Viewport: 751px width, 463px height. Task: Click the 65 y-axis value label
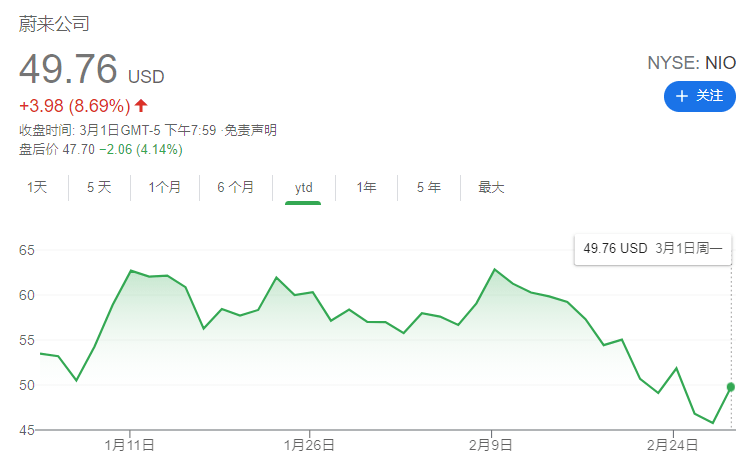pyautogui.click(x=27, y=250)
